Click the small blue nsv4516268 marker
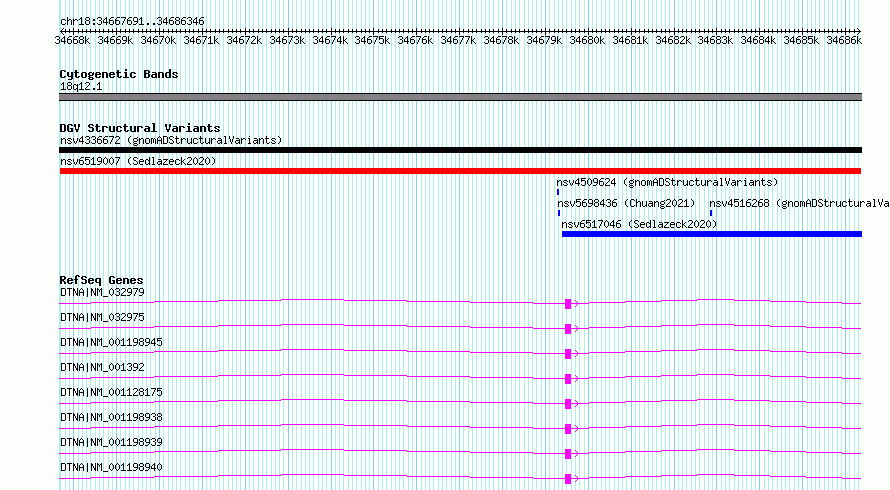890x490 pixels. point(711,213)
